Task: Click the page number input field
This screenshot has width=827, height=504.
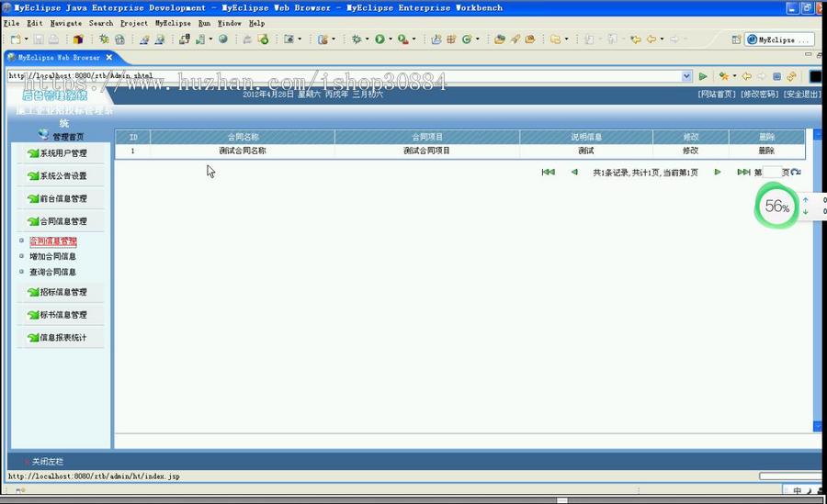Action: coord(772,172)
